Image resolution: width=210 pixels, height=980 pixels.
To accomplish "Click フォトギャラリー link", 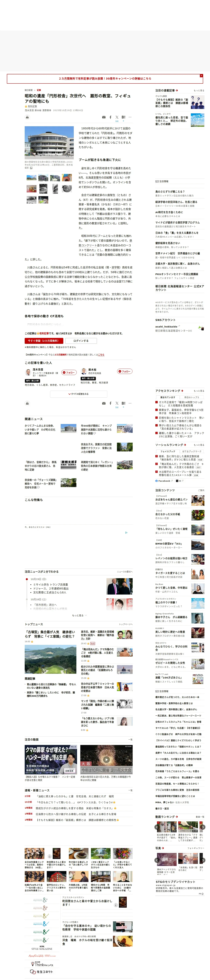I will pyautogui.click(x=196, y=848).
